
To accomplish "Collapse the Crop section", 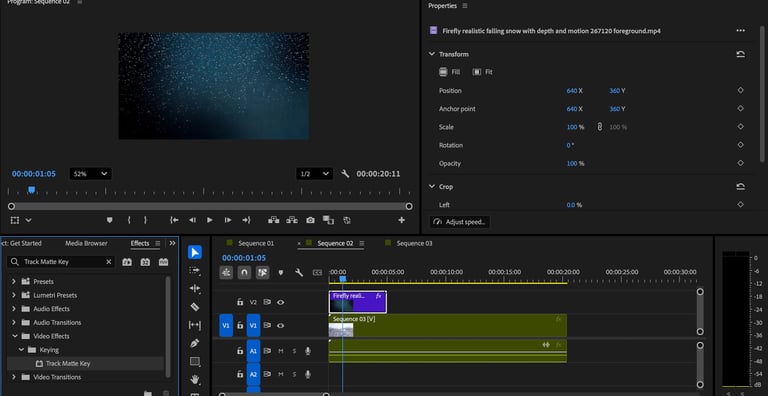I will coord(432,187).
